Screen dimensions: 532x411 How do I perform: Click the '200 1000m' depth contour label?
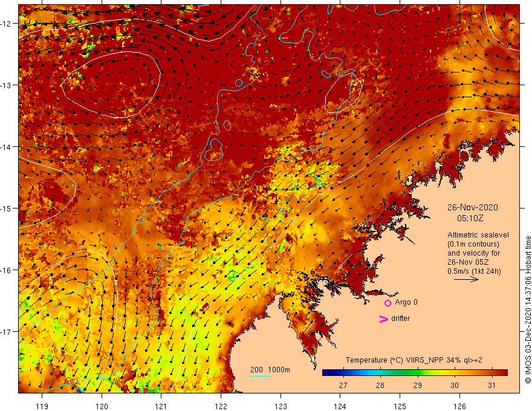[270, 370]
